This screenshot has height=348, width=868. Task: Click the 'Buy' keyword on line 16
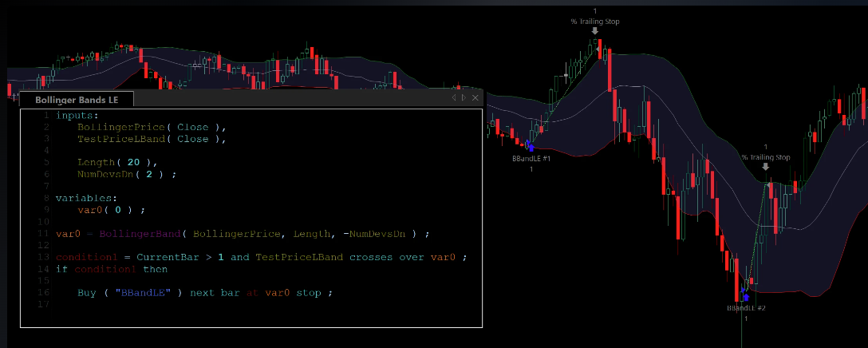click(x=87, y=293)
